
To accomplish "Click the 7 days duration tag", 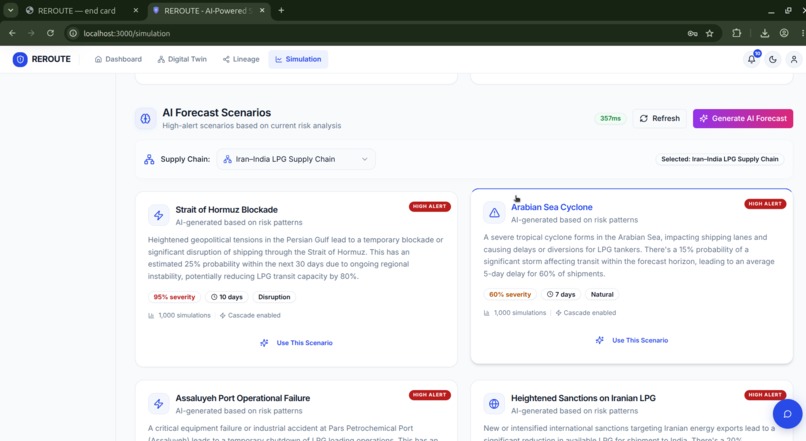I will (x=561, y=295).
